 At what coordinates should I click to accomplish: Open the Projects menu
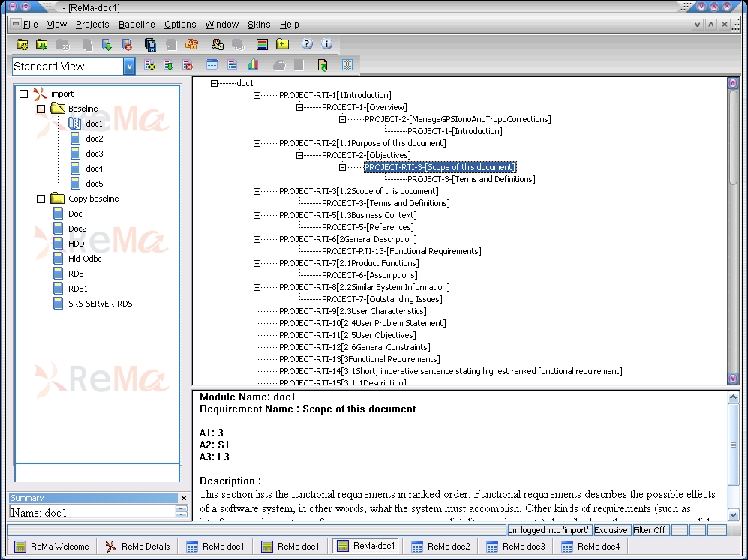(x=92, y=25)
